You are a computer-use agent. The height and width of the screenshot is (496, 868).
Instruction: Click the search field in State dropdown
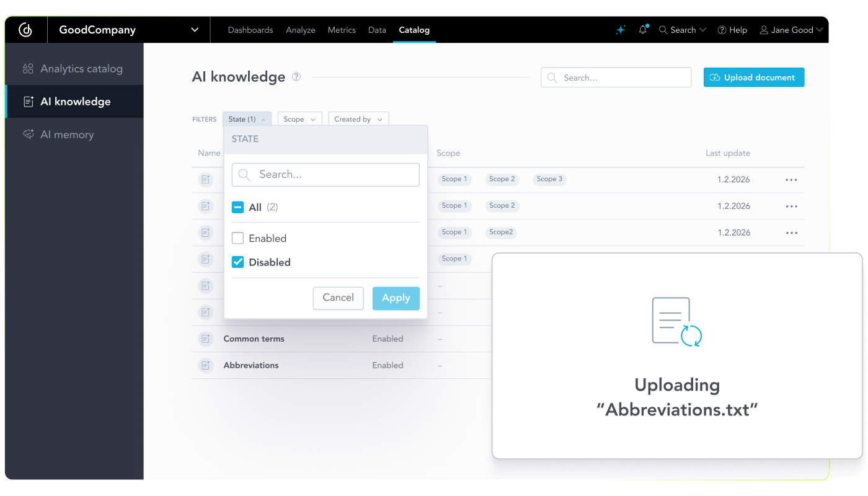(325, 175)
